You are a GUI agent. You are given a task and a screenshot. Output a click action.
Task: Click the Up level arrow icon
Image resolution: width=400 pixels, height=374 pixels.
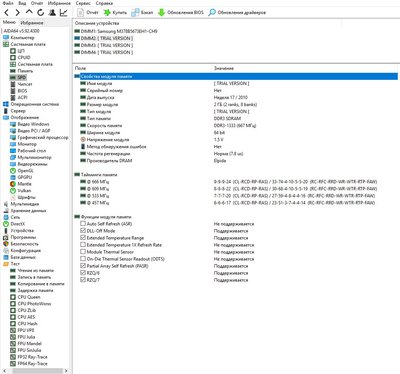[29, 12]
